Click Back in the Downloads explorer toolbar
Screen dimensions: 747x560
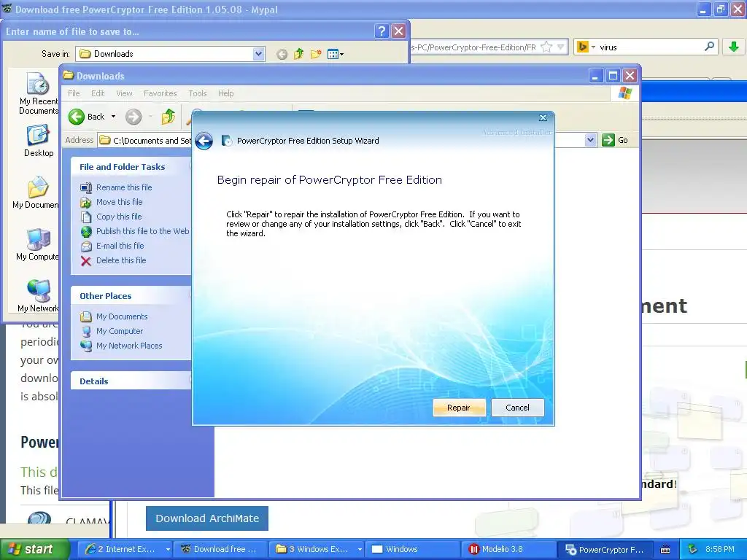tap(87, 117)
